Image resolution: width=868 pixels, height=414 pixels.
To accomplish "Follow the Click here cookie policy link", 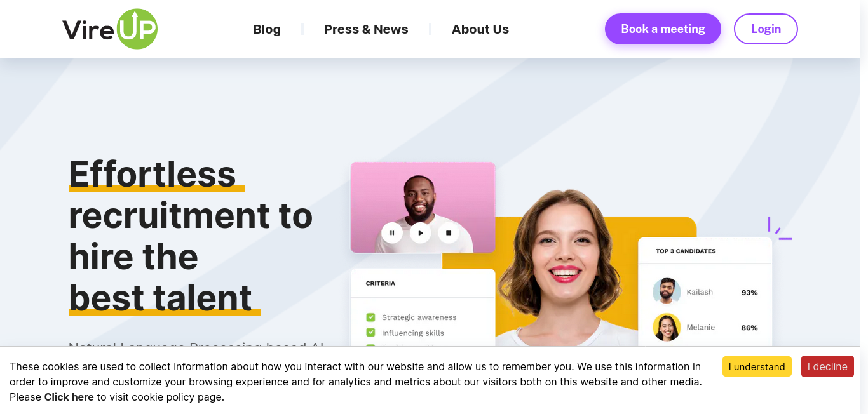I will click(x=69, y=397).
